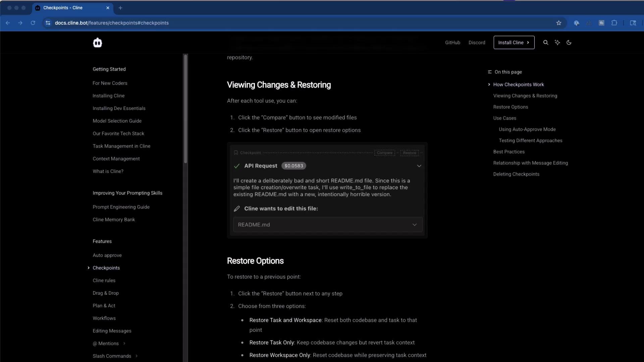Open Context Management page

point(116,159)
